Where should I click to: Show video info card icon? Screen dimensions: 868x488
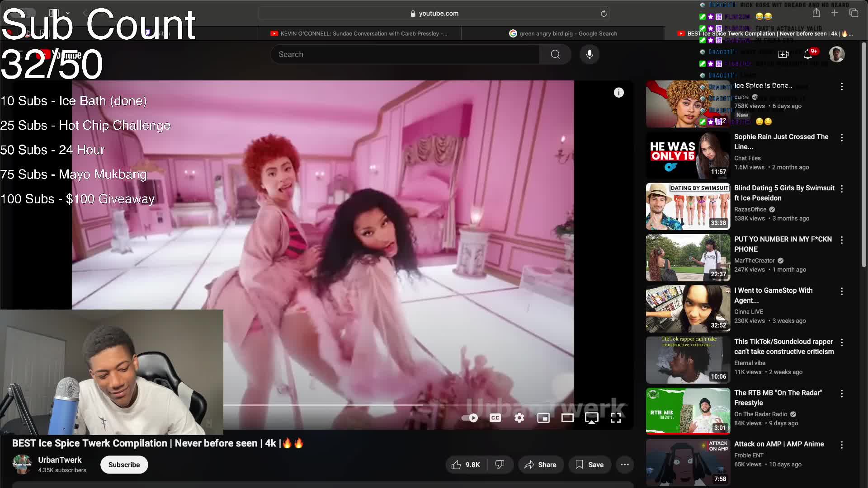pos(619,93)
